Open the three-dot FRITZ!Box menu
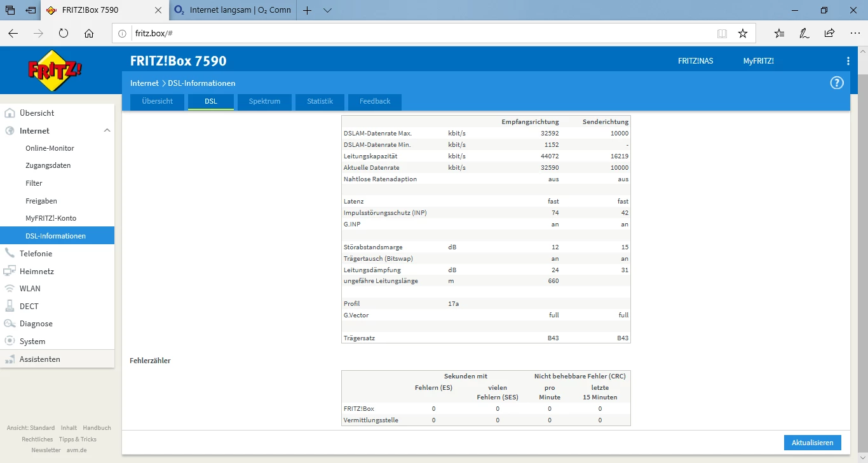The width and height of the screenshot is (868, 463). [x=848, y=61]
